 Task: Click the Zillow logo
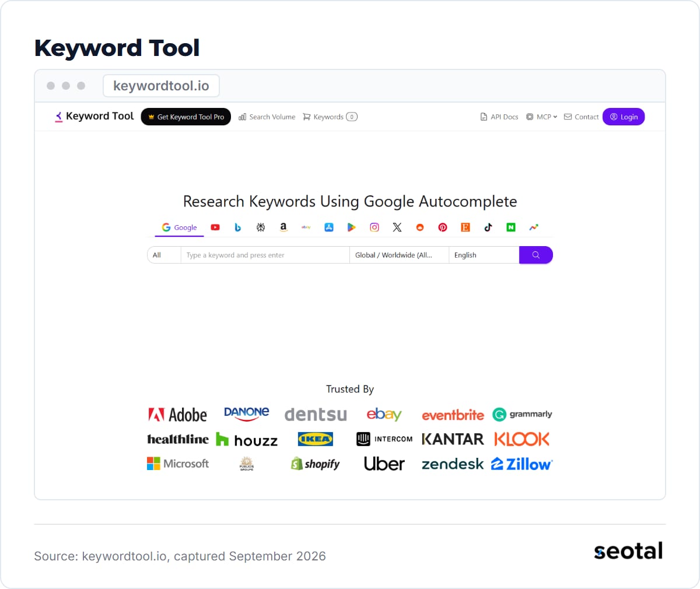tap(521, 464)
